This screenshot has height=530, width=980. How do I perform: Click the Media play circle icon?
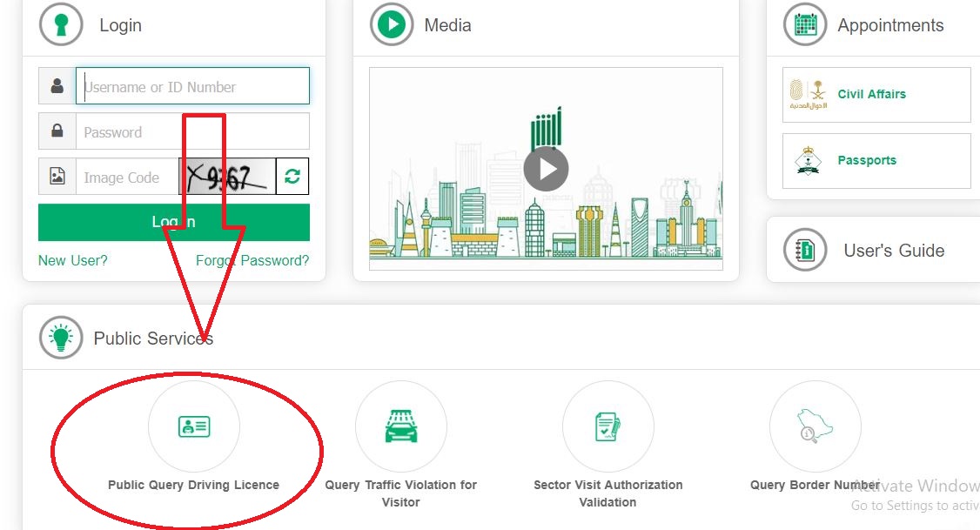coord(390,24)
